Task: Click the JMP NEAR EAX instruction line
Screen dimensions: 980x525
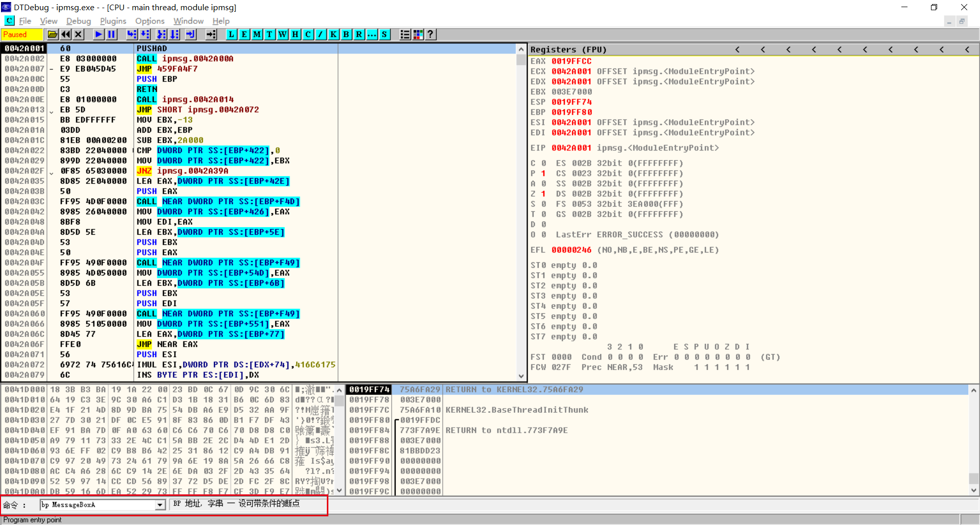Action: pyautogui.click(x=167, y=344)
